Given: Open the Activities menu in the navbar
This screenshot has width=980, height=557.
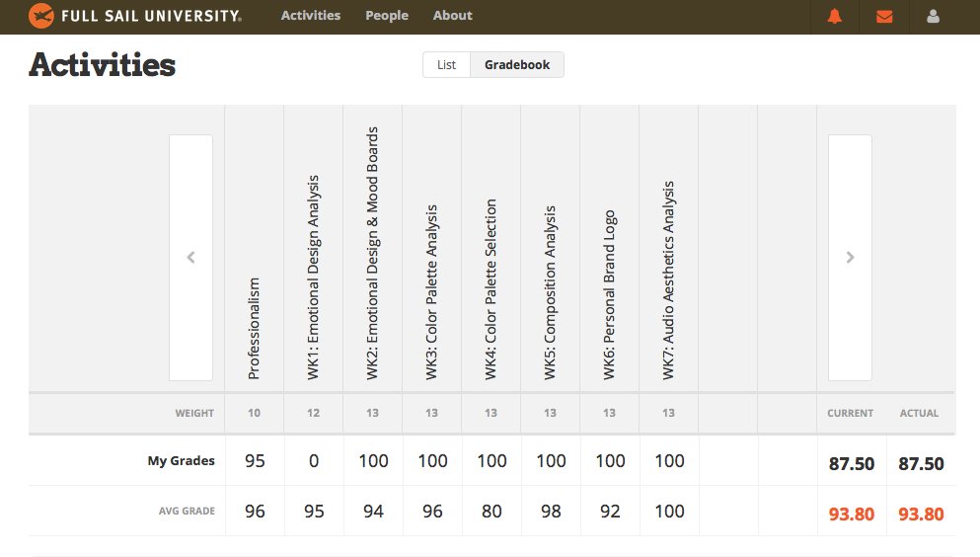Looking at the screenshot, I should pyautogui.click(x=311, y=16).
